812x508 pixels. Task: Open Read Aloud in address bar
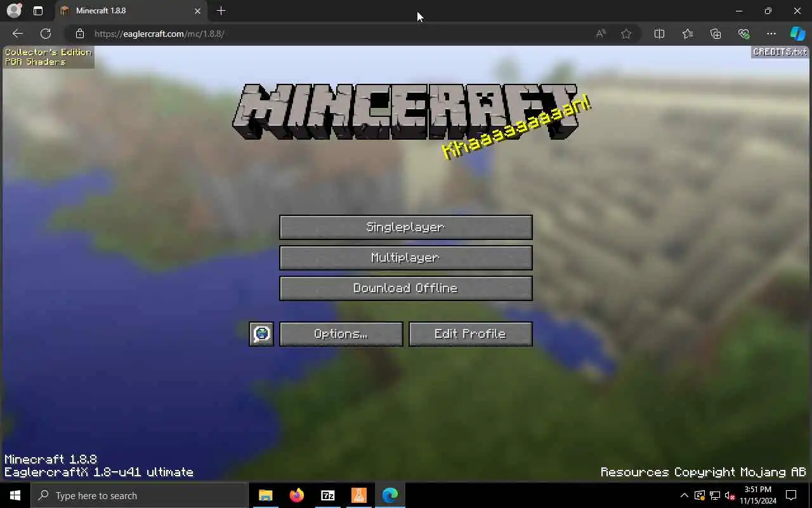click(x=601, y=34)
